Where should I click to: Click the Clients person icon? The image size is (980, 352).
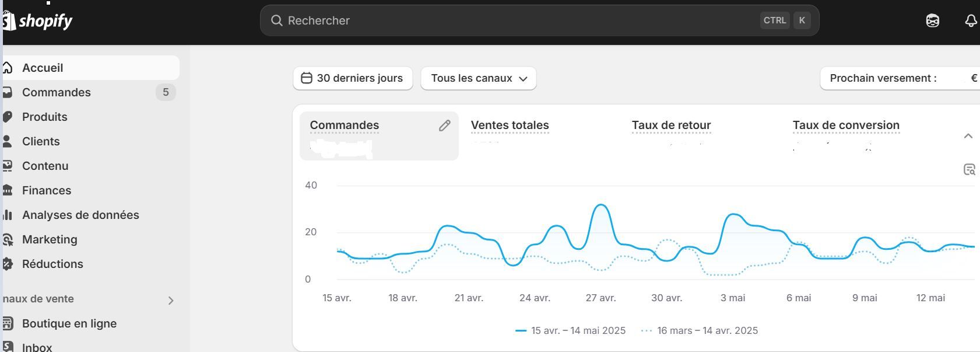coord(8,141)
